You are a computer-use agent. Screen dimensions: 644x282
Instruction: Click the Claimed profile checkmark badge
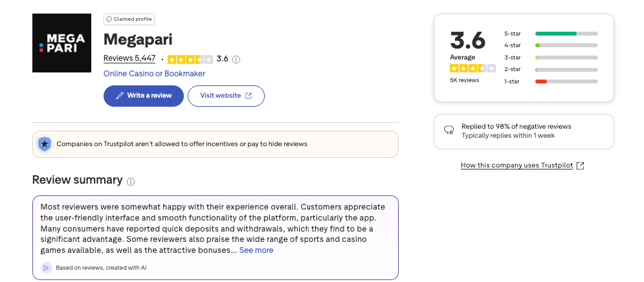[109, 19]
